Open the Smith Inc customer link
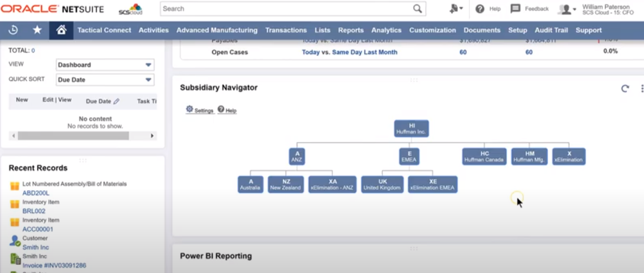Image resolution: width=644 pixels, height=273 pixels. click(36, 247)
